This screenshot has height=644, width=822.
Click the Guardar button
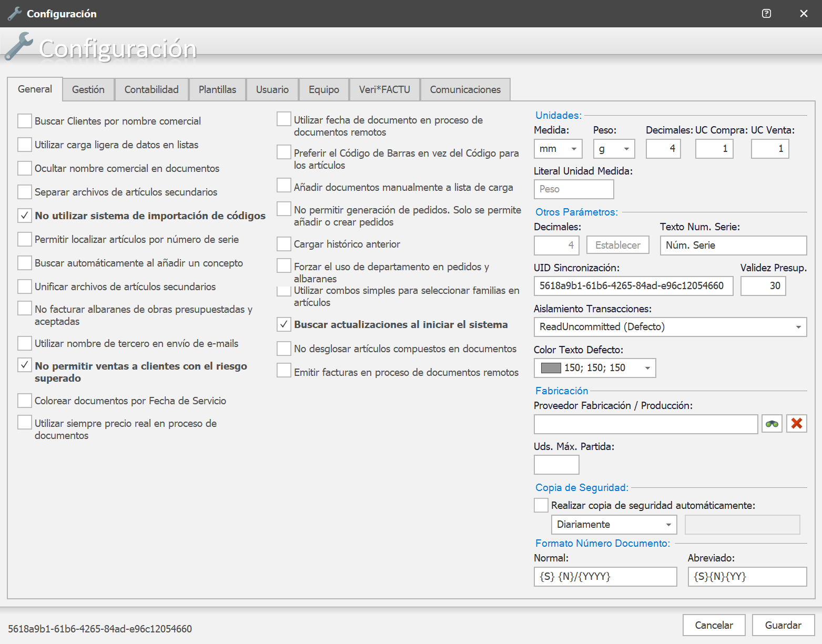click(783, 625)
